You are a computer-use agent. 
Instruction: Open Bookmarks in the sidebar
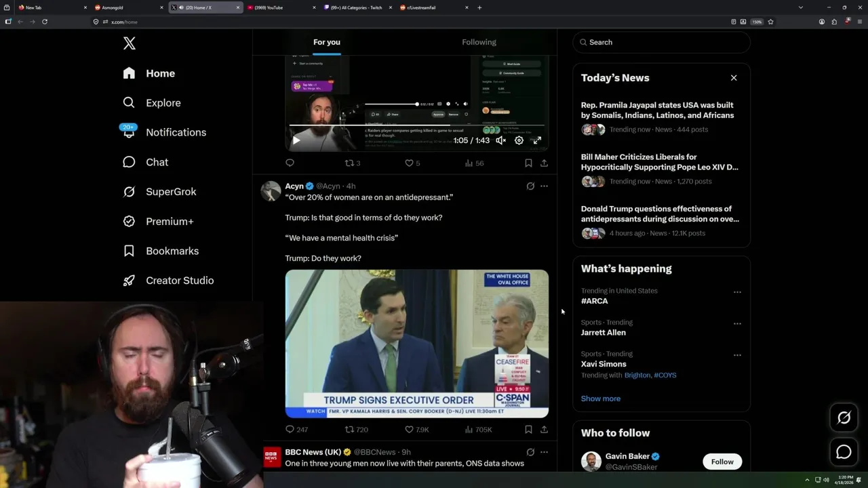161,251
